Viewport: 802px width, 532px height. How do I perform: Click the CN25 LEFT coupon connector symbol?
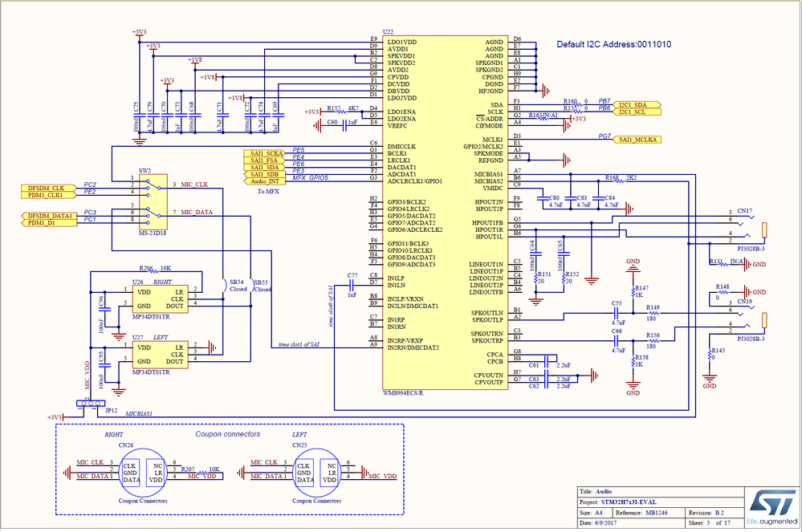(x=316, y=473)
